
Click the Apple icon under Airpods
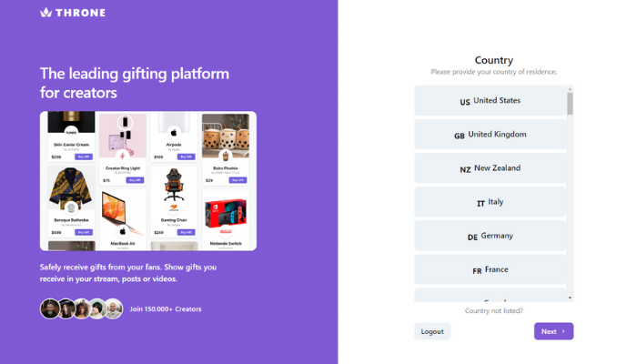174,133
